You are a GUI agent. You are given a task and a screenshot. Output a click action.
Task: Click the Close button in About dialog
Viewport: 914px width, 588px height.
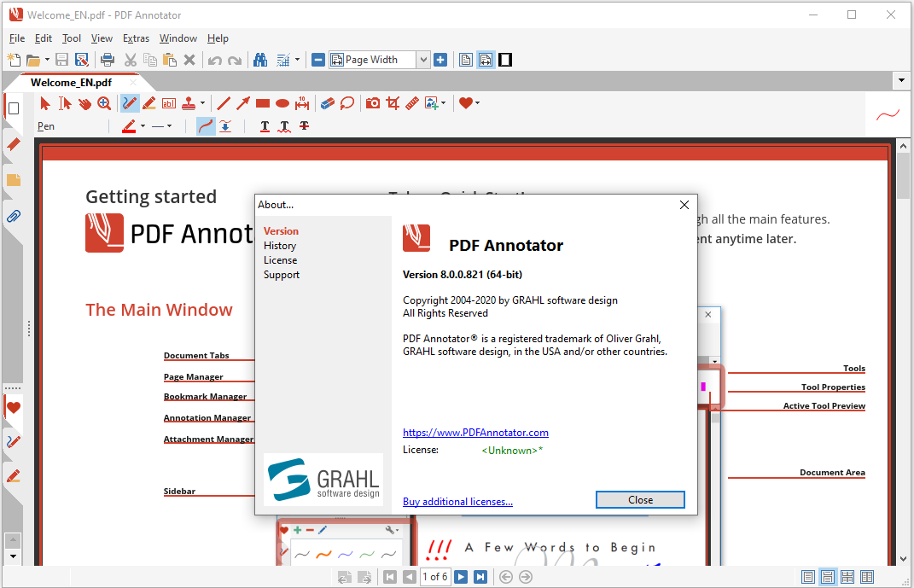point(640,500)
